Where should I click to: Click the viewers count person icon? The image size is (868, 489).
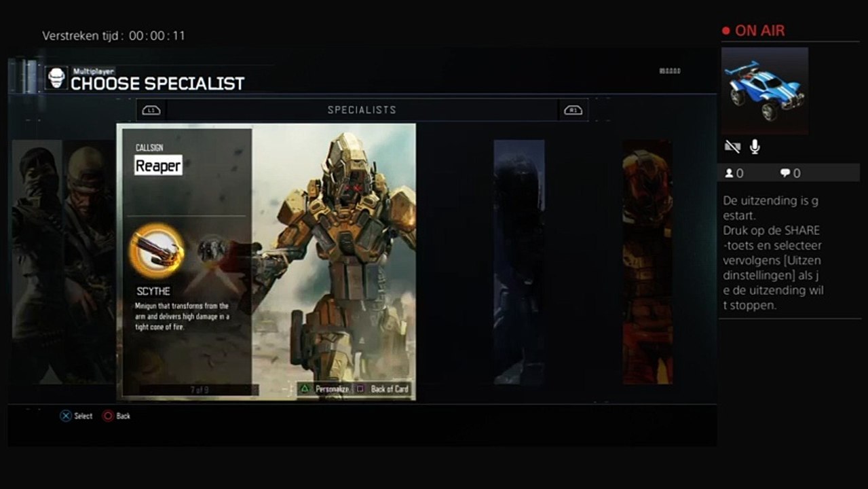729,173
